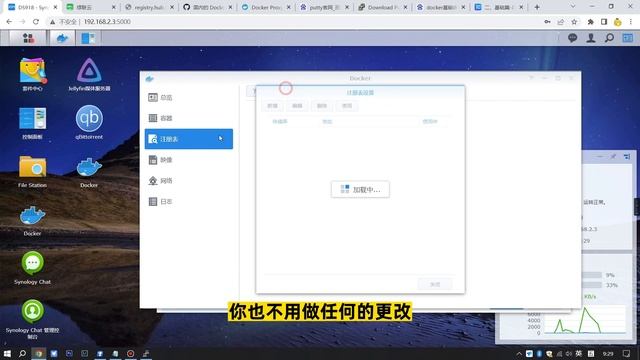Open Windows notification center icon
Screen dimensions: 640x360
pos(627,353)
